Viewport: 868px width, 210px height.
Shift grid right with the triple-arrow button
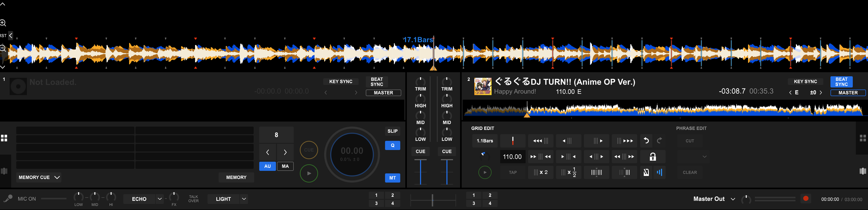(624, 141)
